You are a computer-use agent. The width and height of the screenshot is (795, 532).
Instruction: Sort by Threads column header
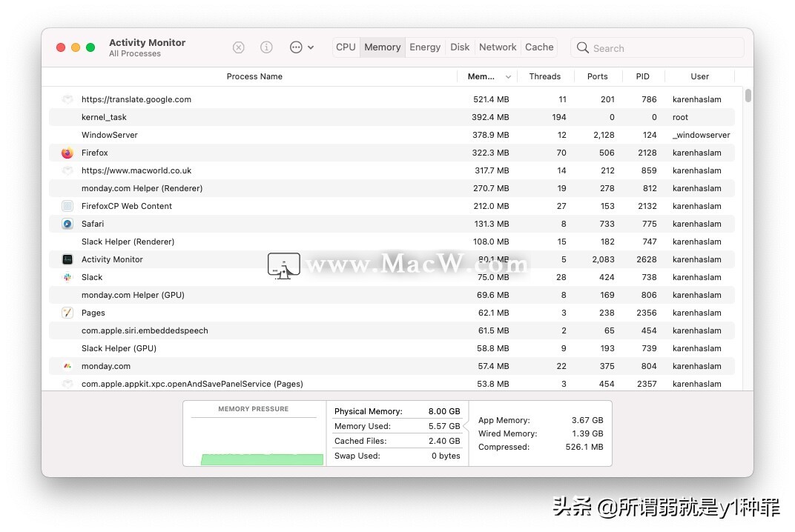coord(544,76)
